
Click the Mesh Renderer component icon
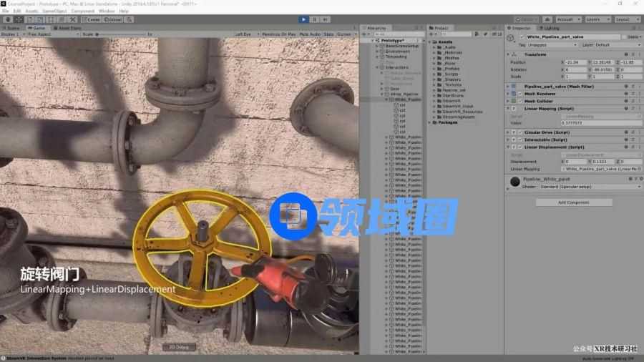pyautogui.click(x=514, y=94)
